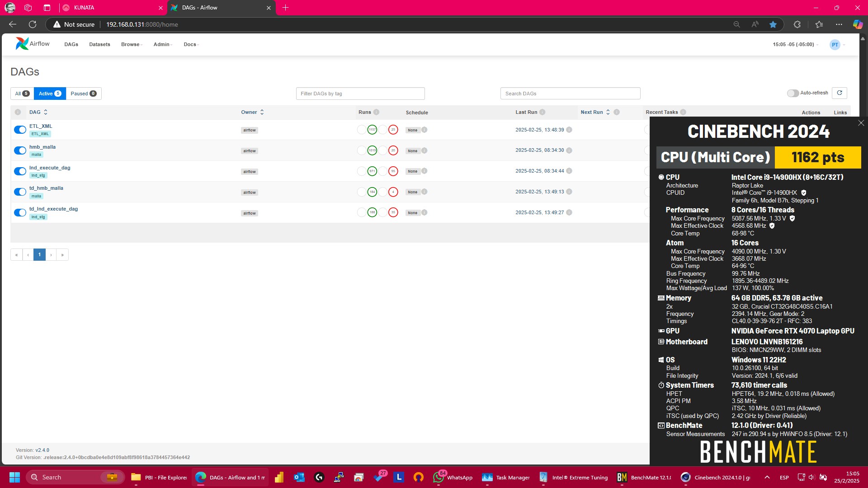Open the timezone 15:05 -05 dropdown
This screenshot has height=488, width=868.
(796, 44)
